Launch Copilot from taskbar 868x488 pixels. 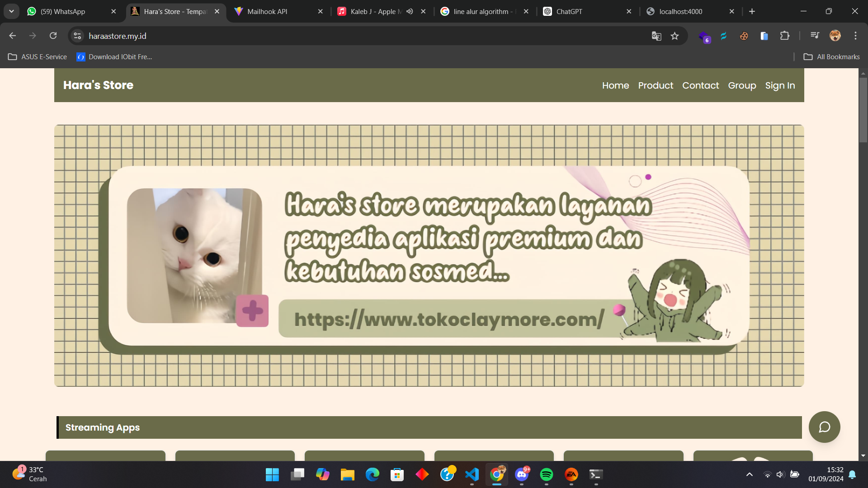[x=322, y=474]
